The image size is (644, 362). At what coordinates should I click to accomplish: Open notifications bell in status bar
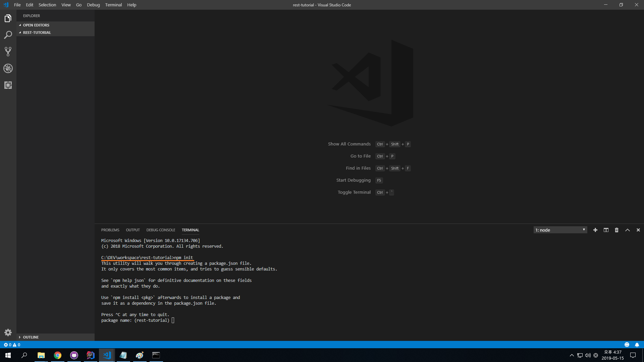[x=637, y=345]
